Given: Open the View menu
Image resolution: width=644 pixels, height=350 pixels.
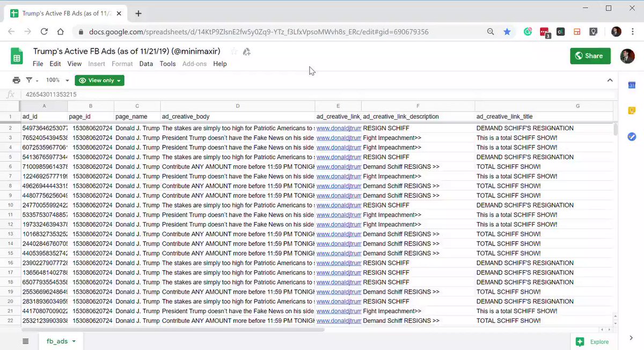Looking at the screenshot, I should click(75, 64).
